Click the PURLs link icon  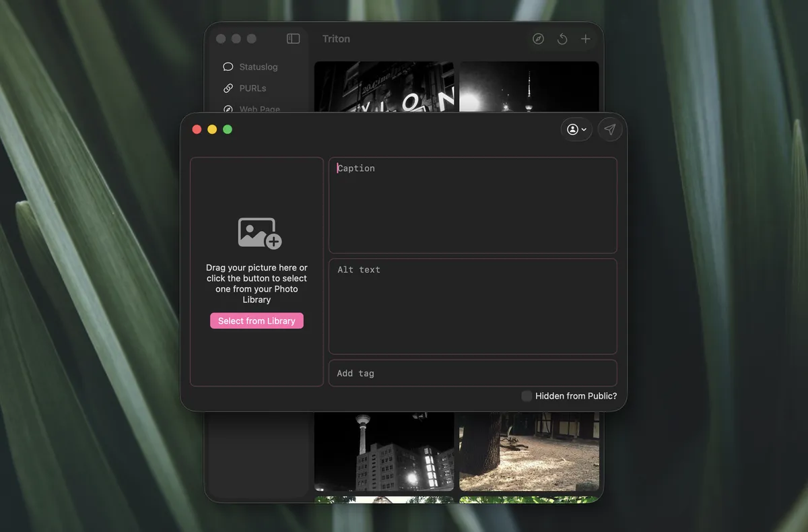pos(228,88)
